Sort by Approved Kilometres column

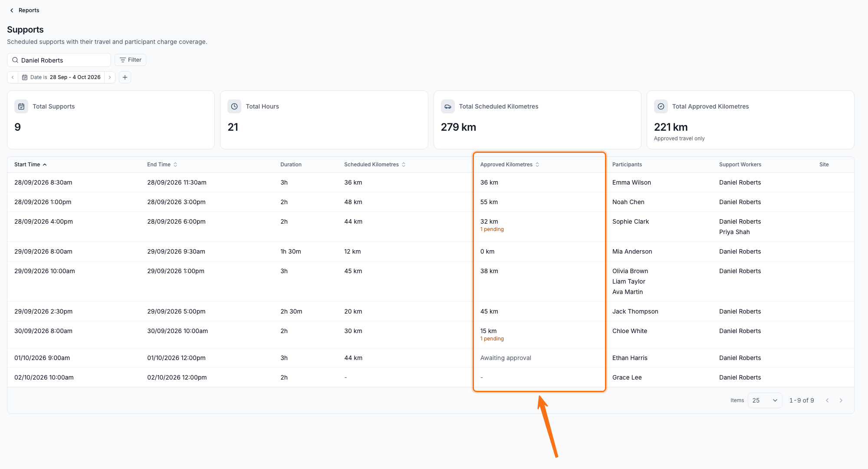(510, 165)
